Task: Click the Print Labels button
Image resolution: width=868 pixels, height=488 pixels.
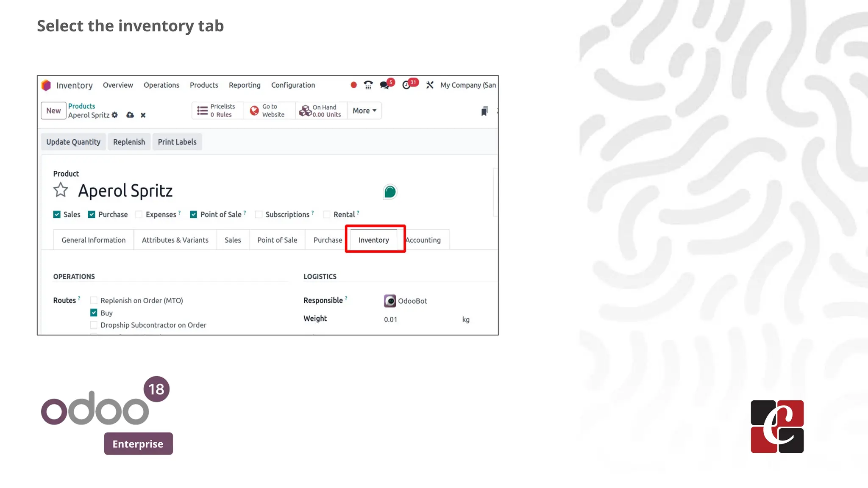Action: [177, 142]
